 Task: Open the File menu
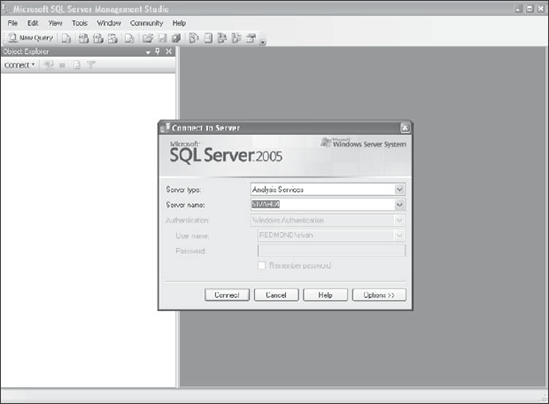click(x=13, y=23)
